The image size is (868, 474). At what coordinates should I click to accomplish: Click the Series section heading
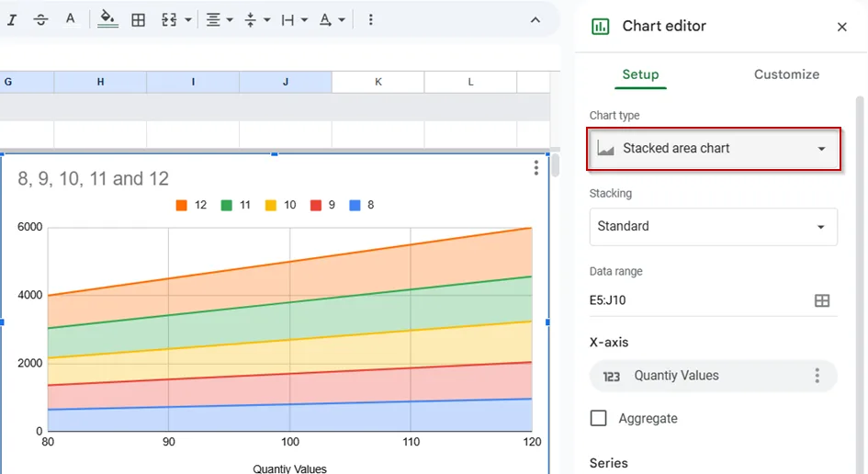coord(608,463)
